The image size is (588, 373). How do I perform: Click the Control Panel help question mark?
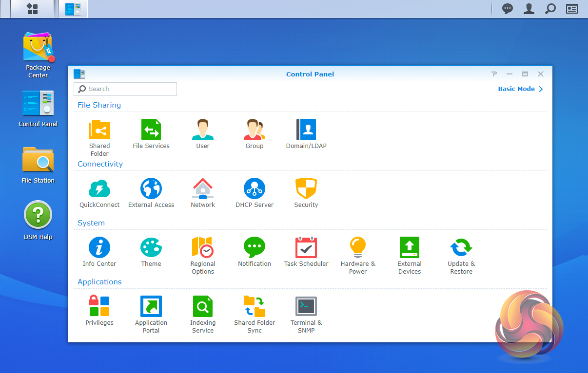pyautogui.click(x=494, y=74)
